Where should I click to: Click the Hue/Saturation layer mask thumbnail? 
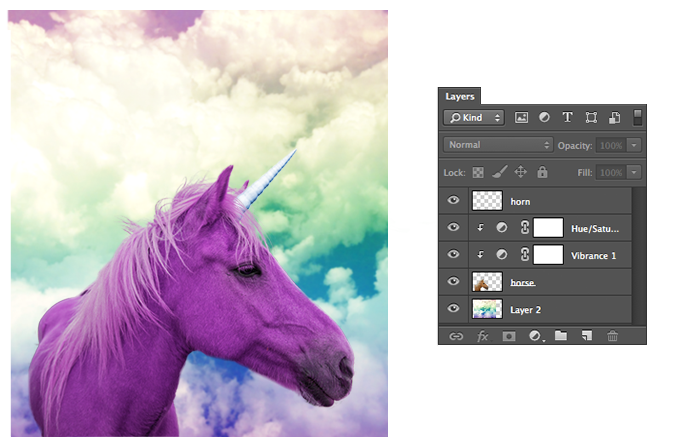tap(548, 228)
